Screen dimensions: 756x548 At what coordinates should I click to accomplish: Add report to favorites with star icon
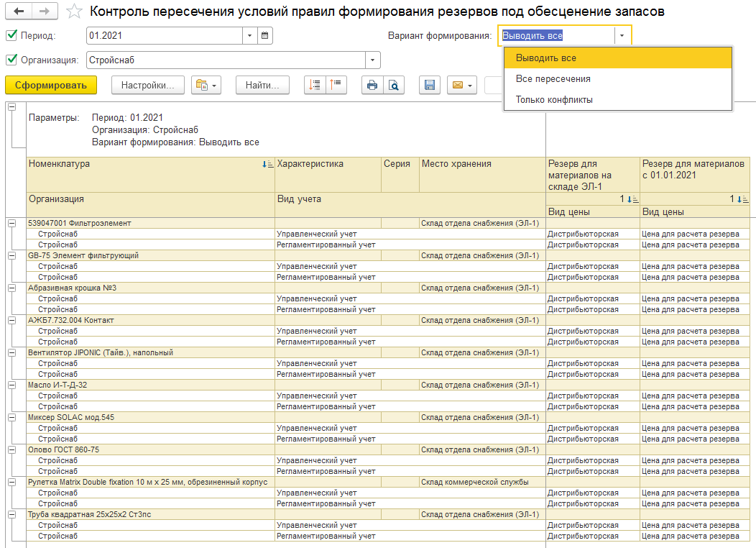point(73,12)
